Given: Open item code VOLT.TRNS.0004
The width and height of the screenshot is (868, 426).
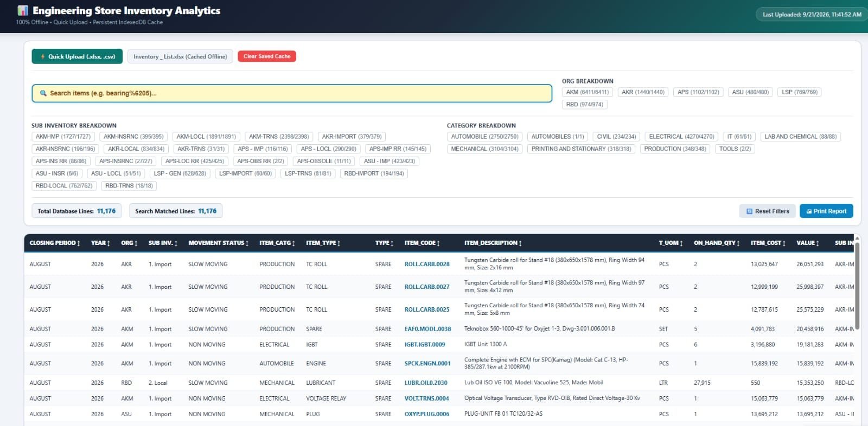Looking at the screenshot, I should [426, 398].
